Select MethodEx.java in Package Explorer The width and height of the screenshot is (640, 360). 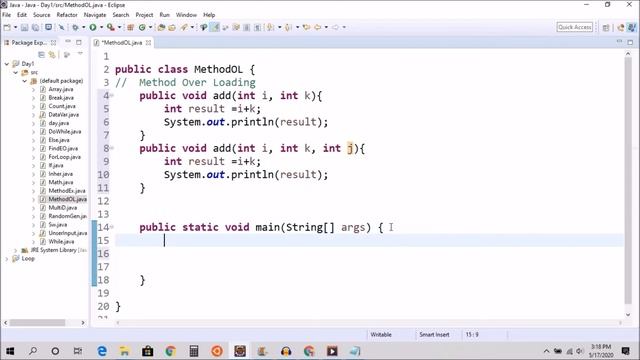[67, 191]
